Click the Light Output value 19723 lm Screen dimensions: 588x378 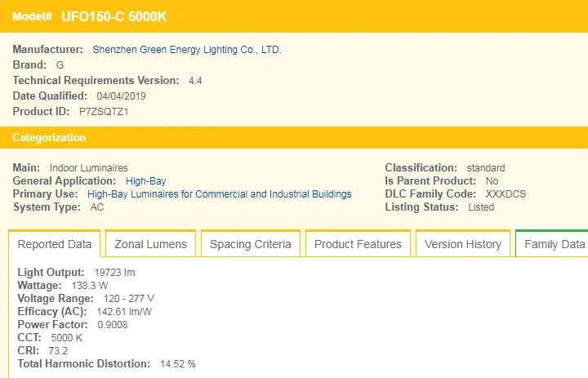[115, 273]
